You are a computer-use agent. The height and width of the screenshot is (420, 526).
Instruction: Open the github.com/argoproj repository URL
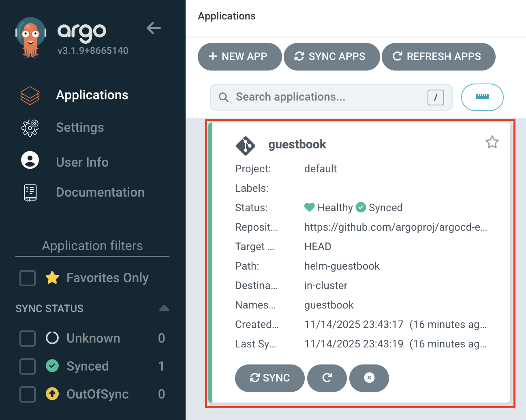coord(396,227)
